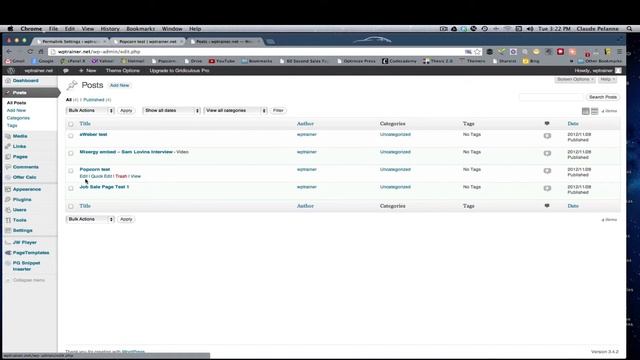
Task: Click in the search posts field
Action: click(x=551, y=97)
